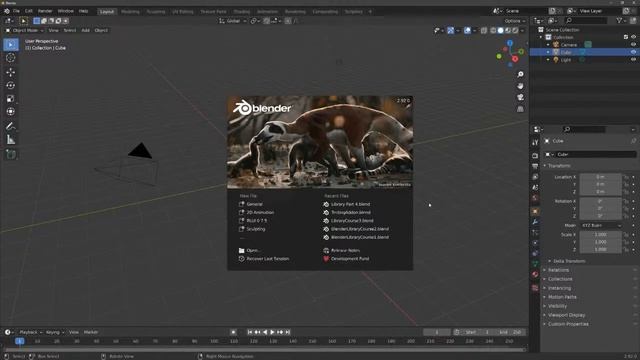Toggle the camera view icon
Image resolution: width=640 pixels, height=360 pixels.
pyautogui.click(x=520, y=97)
